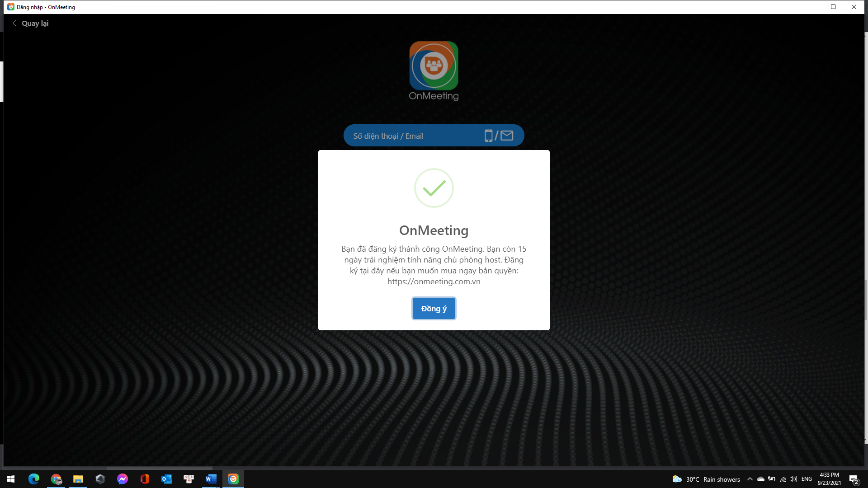Click the battery status tray icon
868x488 pixels.
click(772, 479)
